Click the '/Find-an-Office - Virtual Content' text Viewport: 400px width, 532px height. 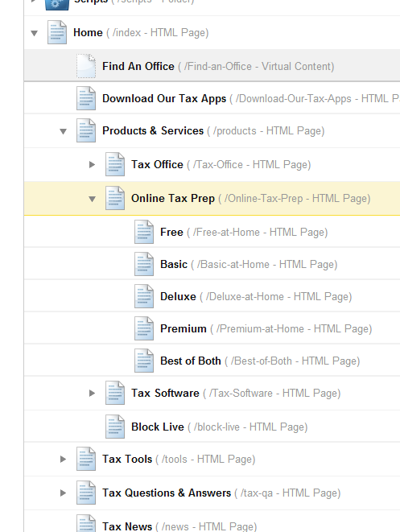click(x=256, y=67)
